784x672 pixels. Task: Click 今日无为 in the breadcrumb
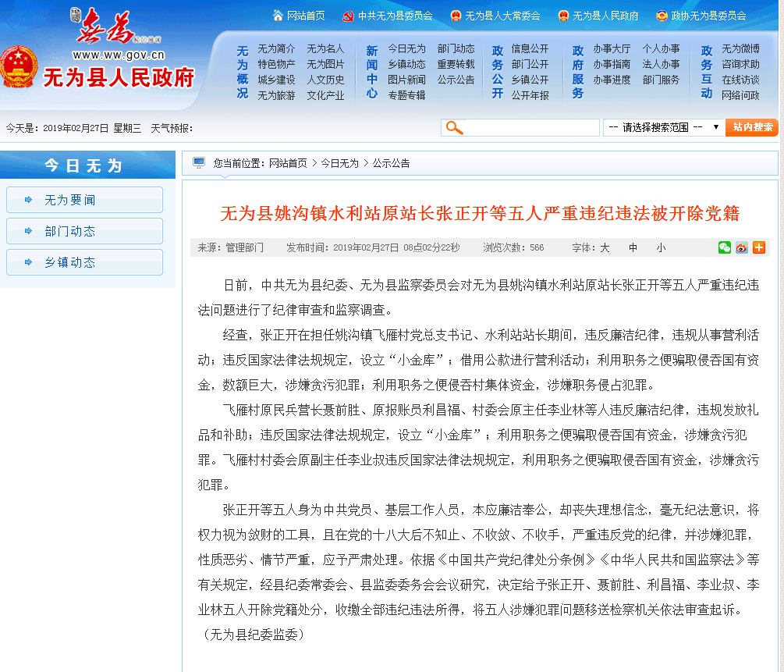[x=340, y=163]
